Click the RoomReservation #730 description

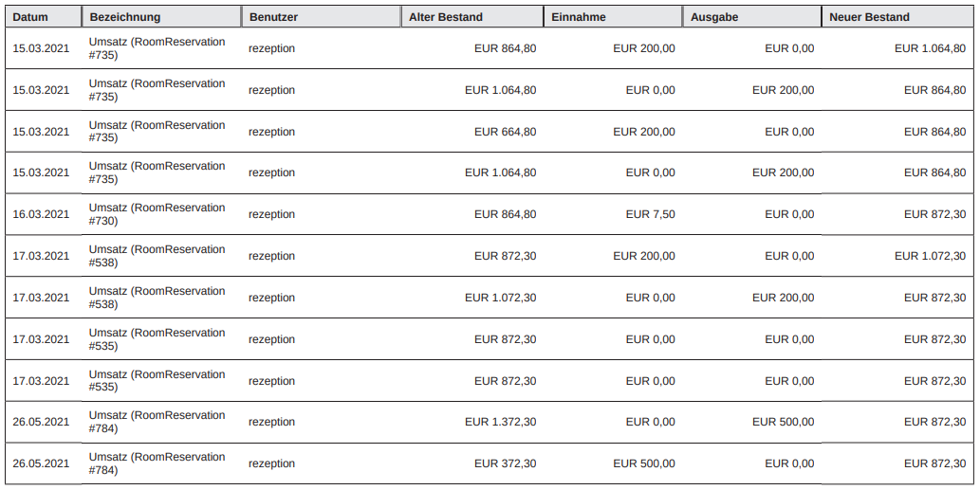click(157, 214)
